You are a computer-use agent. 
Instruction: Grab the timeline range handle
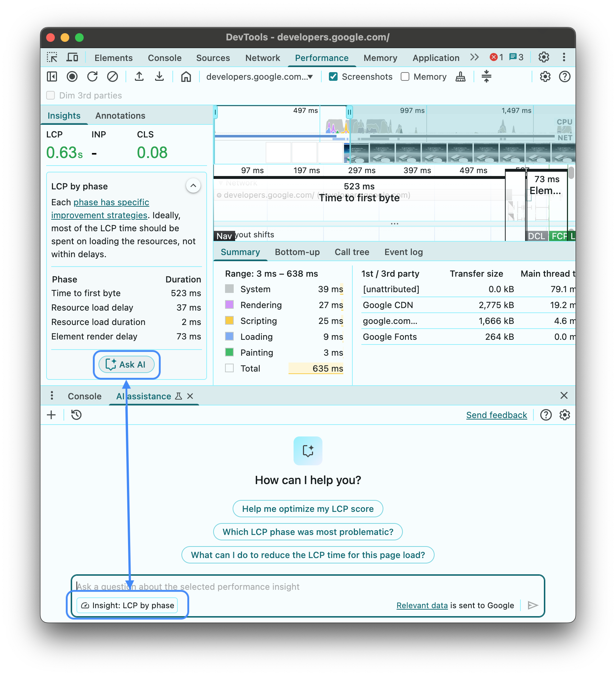pyautogui.click(x=349, y=112)
